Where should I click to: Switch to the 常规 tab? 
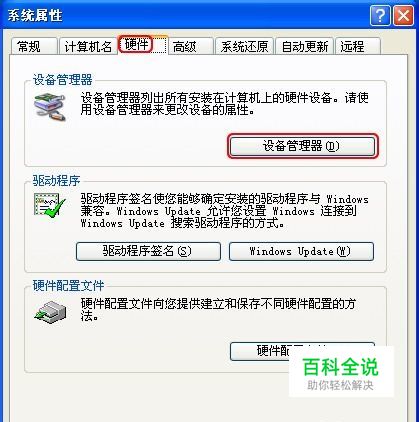tap(34, 46)
